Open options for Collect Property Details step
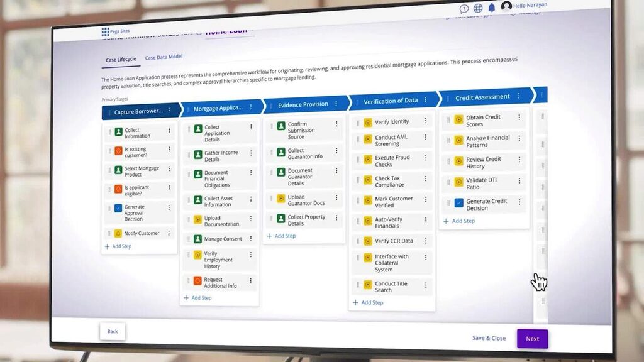This screenshot has height=362, width=644. (x=336, y=217)
